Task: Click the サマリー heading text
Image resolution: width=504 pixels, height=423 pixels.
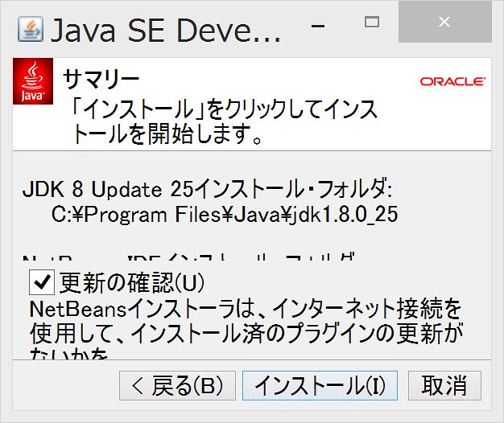Action: 101,79
